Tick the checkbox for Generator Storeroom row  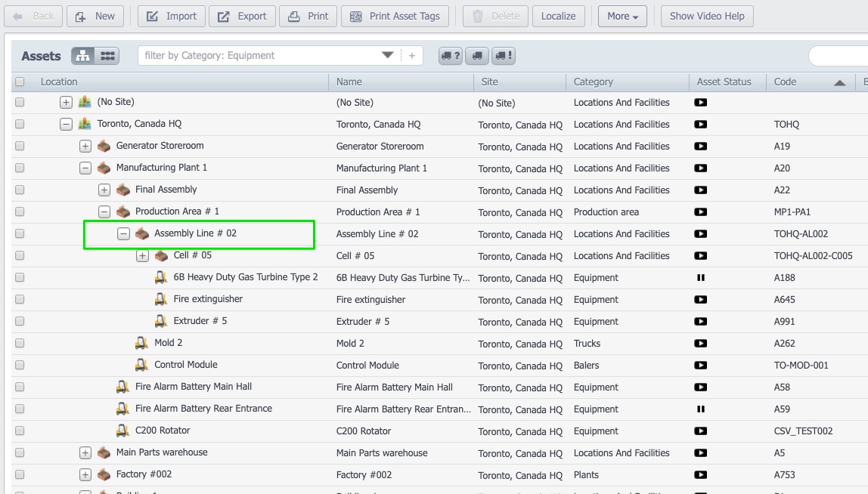pyautogui.click(x=20, y=146)
